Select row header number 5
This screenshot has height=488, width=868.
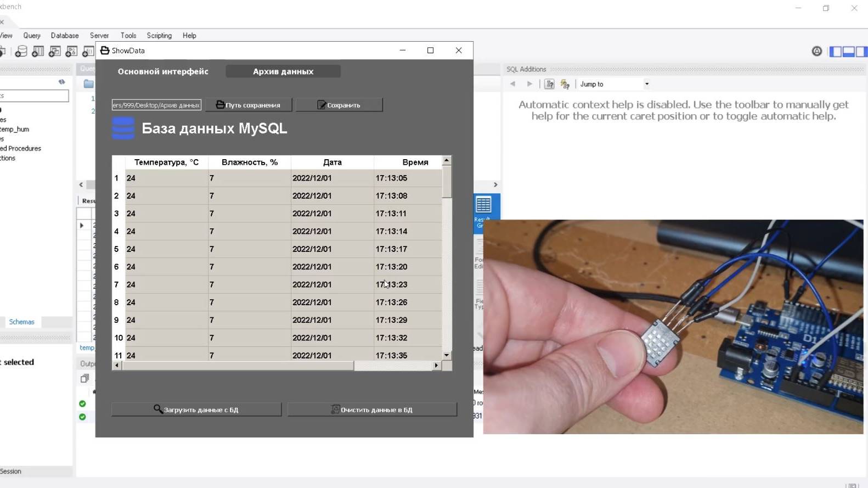coord(119,249)
